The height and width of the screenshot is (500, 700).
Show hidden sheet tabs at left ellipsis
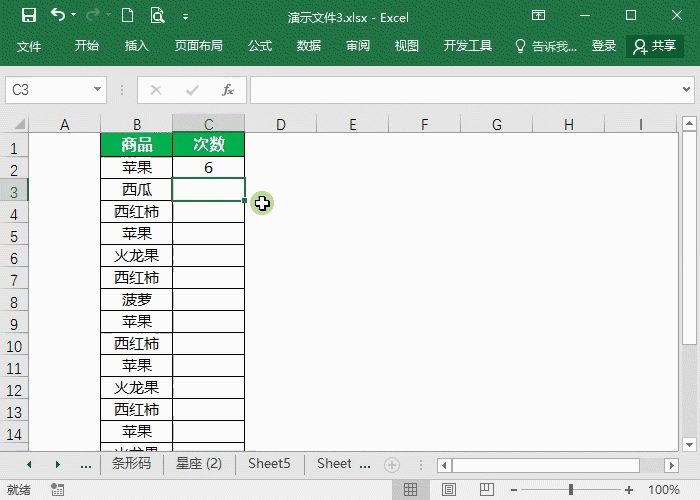pos(86,465)
